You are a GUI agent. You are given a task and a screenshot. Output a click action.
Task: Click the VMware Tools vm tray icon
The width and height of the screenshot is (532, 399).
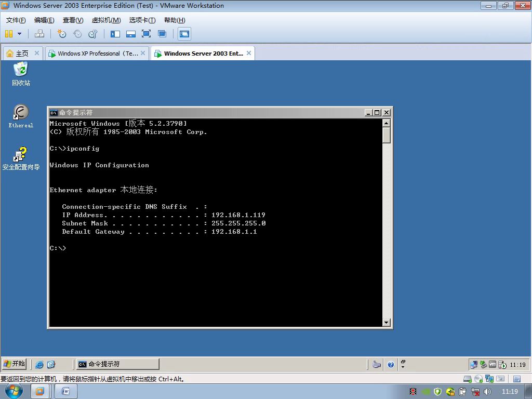pos(493,364)
